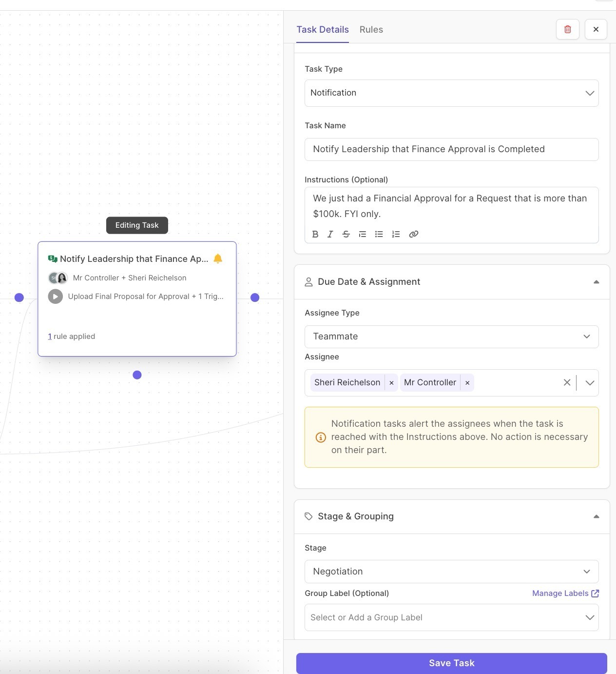The width and height of the screenshot is (616, 674).
Task: Click the red trash delete task icon
Action: (x=567, y=29)
